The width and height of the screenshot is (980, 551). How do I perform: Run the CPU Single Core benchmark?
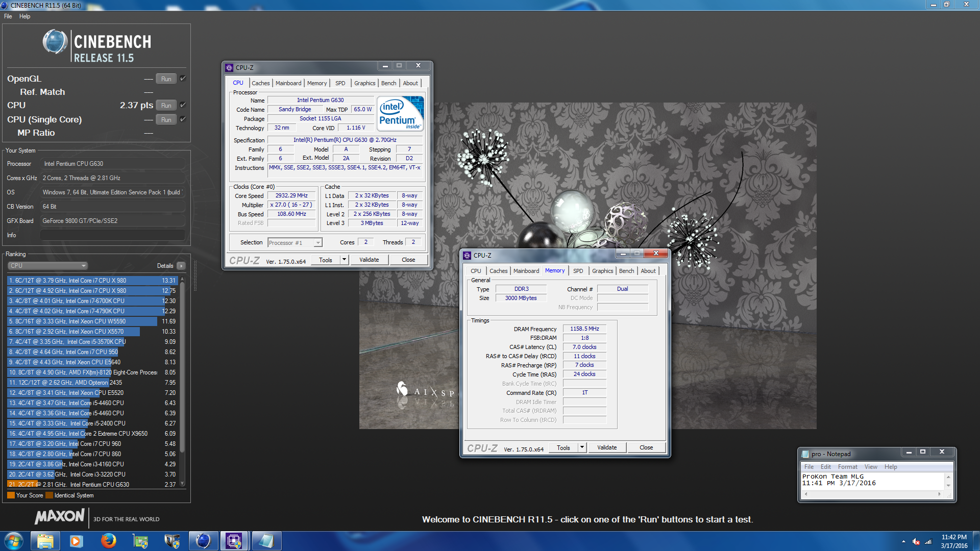166,120
